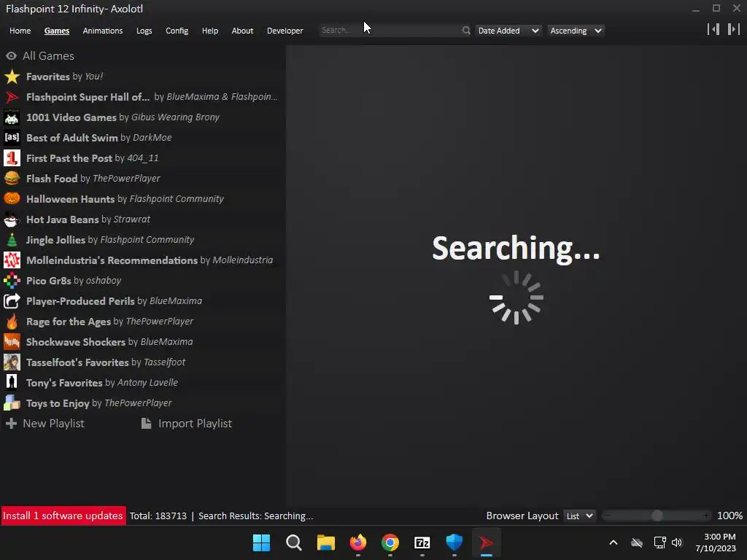This screenshot has width=747, height=560.
Task: Create a New Playlist
Action: (44, 424)
